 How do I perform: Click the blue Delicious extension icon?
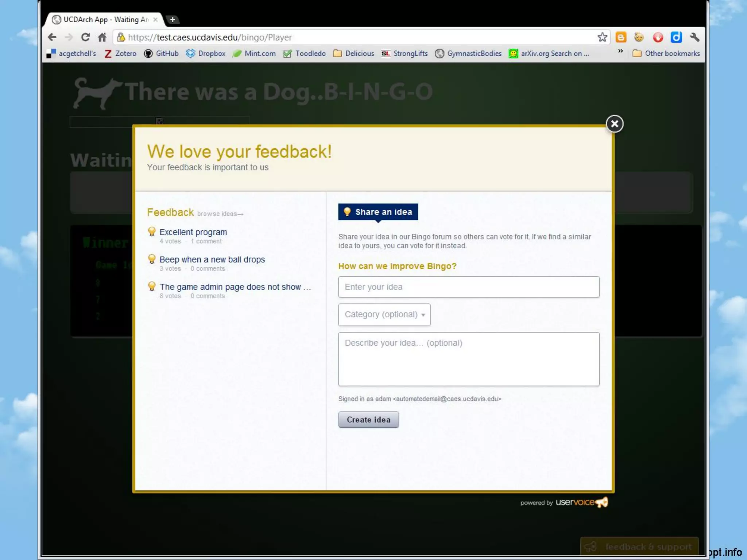point(676,37)
